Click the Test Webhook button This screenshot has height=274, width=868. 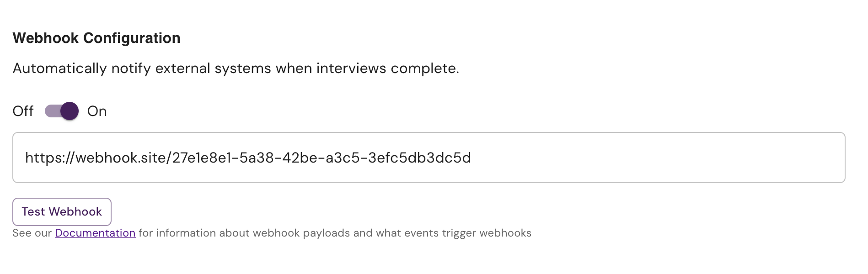[62, 212]
